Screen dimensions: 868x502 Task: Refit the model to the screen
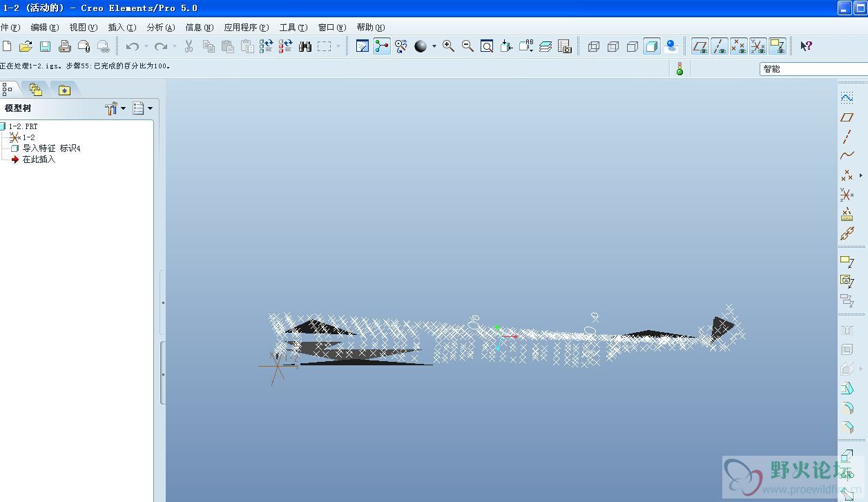[487, 46]
